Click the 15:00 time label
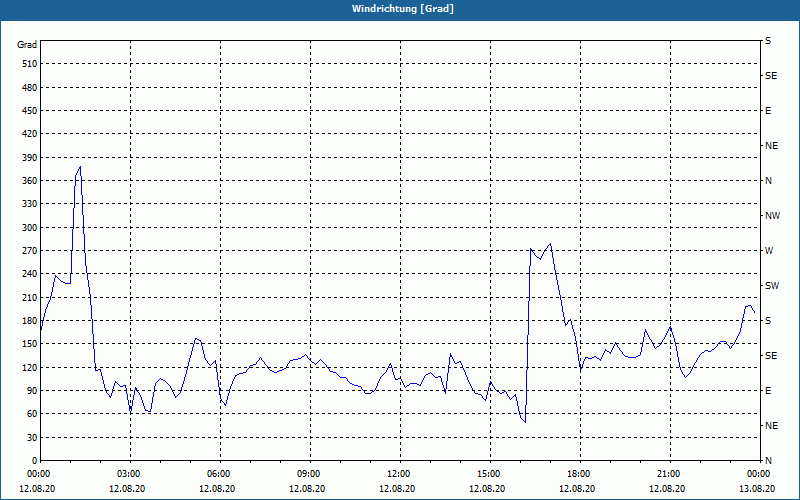Screen dimensions: 800x500 click(490, 474)
